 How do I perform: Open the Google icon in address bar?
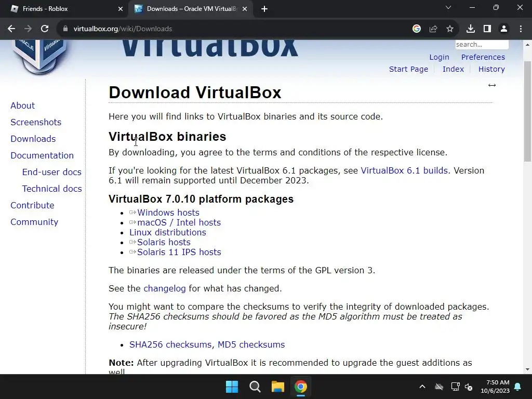click(417, 29)
